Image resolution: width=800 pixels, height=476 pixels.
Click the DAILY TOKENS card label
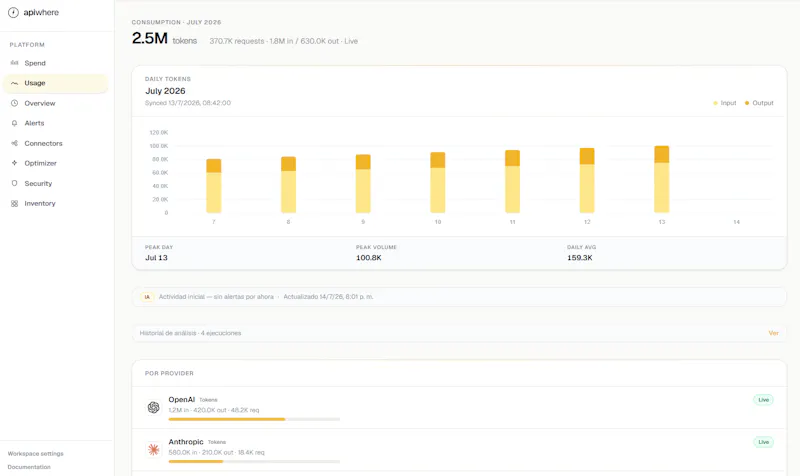coord(168,79)
